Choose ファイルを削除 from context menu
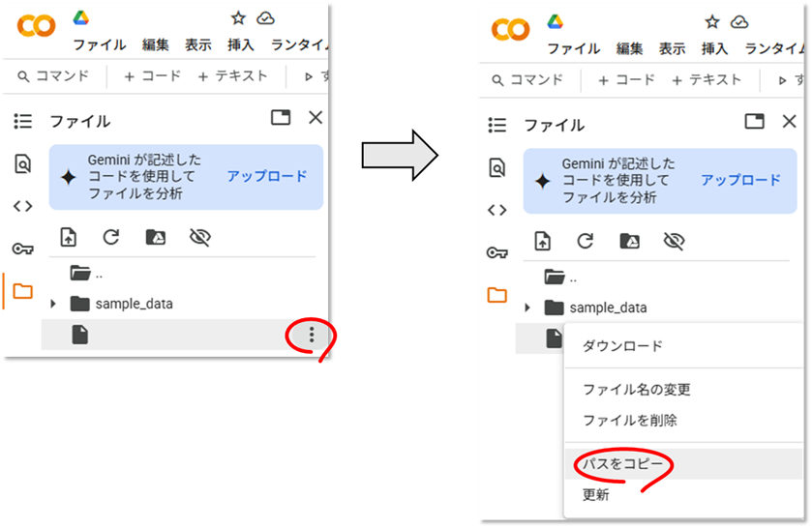The height and width of the screenshot is (528, 812). pyautogui.click(x=683, y=420)
